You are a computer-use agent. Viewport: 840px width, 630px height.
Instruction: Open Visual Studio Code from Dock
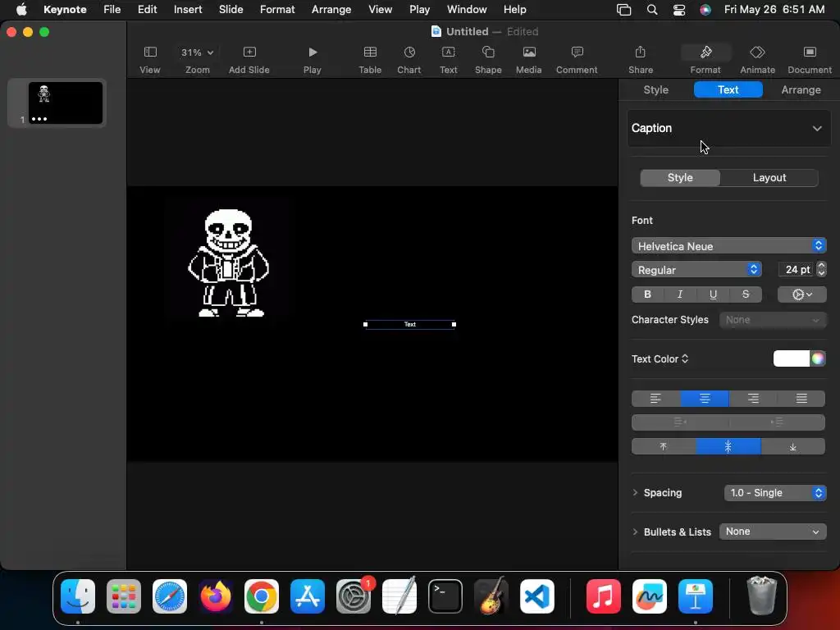click(537, 596)
